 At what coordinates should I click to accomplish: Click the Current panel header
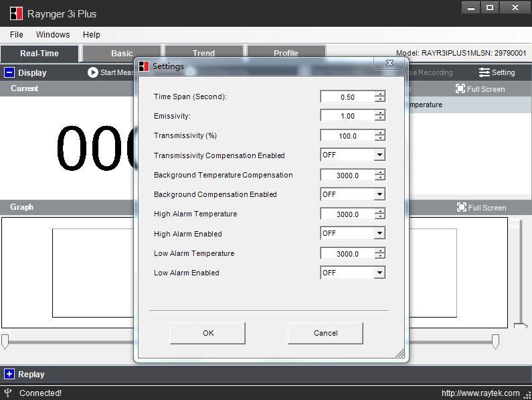click(x=24, y=88)
